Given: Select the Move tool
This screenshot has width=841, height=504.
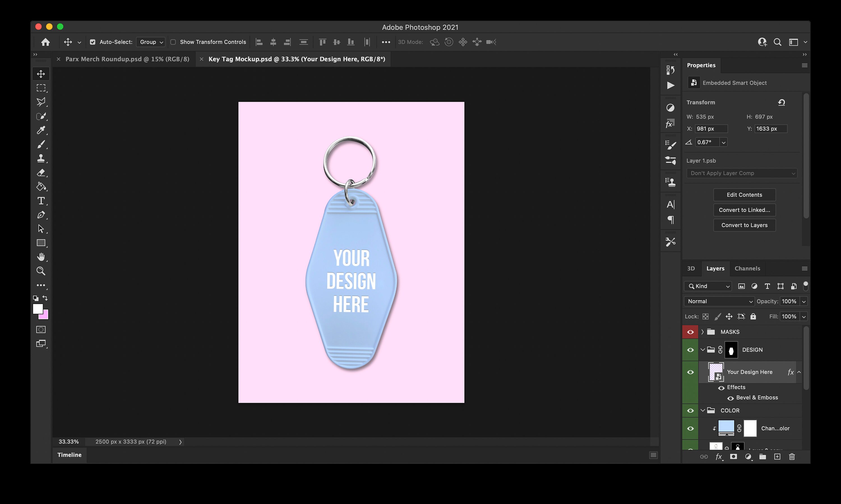Looking at the screenshot, I should point(41,73).
